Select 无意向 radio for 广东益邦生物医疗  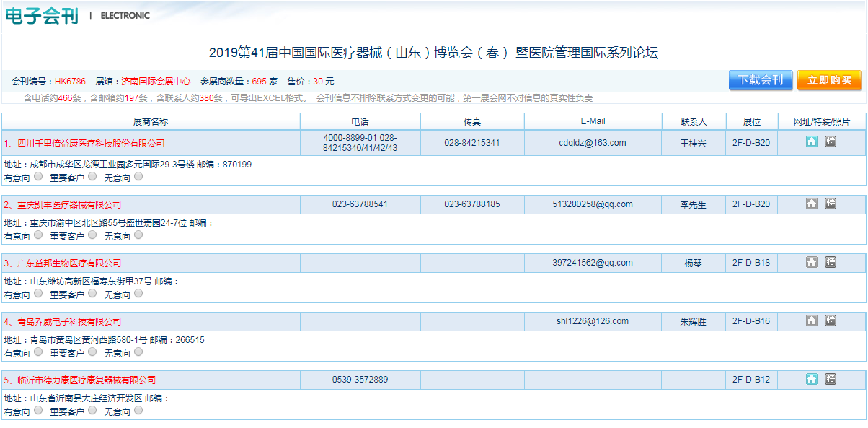click(138, 293)
